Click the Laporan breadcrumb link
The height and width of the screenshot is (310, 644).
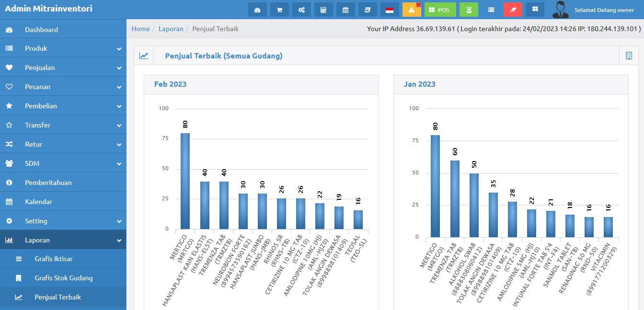point(171,29)
